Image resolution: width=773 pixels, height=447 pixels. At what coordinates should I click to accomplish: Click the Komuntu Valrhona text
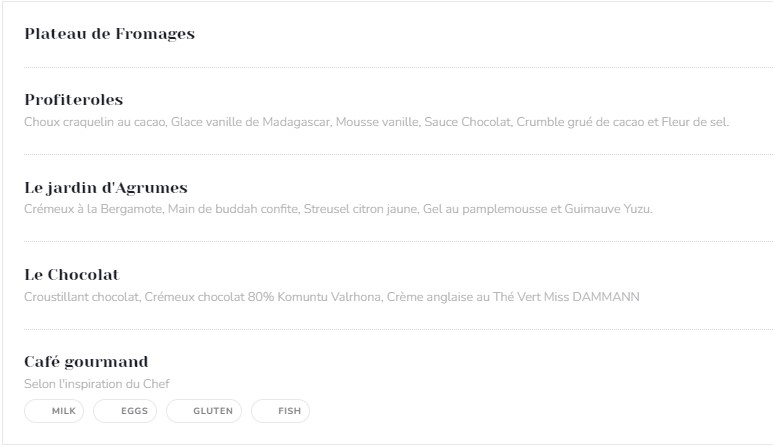click(x=329, y=297)
